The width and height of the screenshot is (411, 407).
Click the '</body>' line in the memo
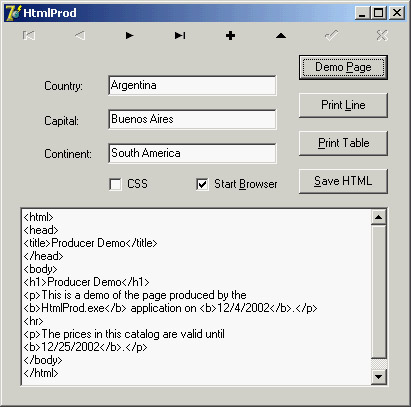point(43,360)
